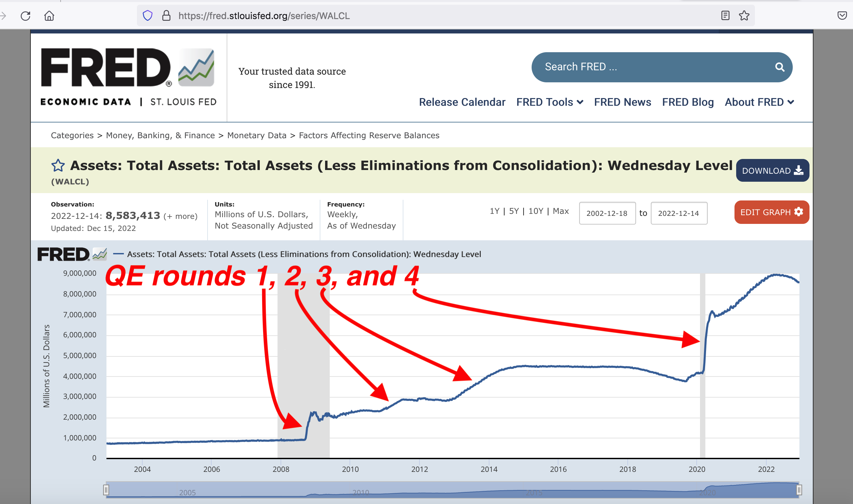The height and width of the screenshot is (504, 853).
Task: Expand the FRED Tools dropdown
Action: click(550, 102)
